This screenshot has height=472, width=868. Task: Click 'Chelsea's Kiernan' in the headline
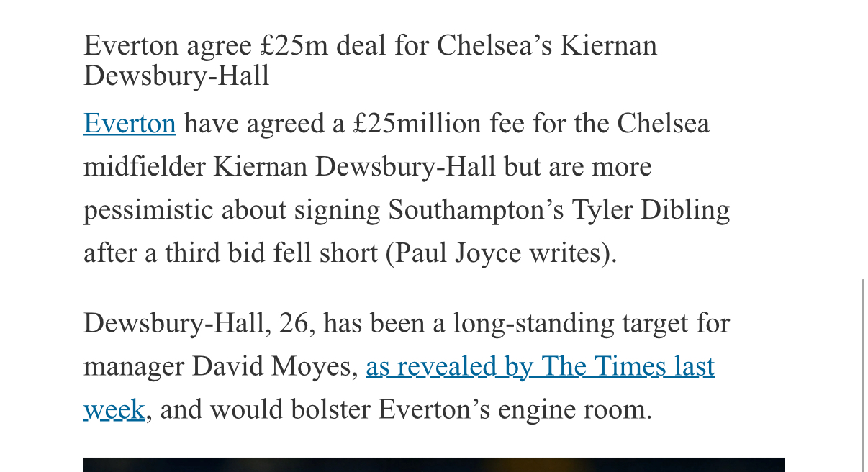point(546,46)
